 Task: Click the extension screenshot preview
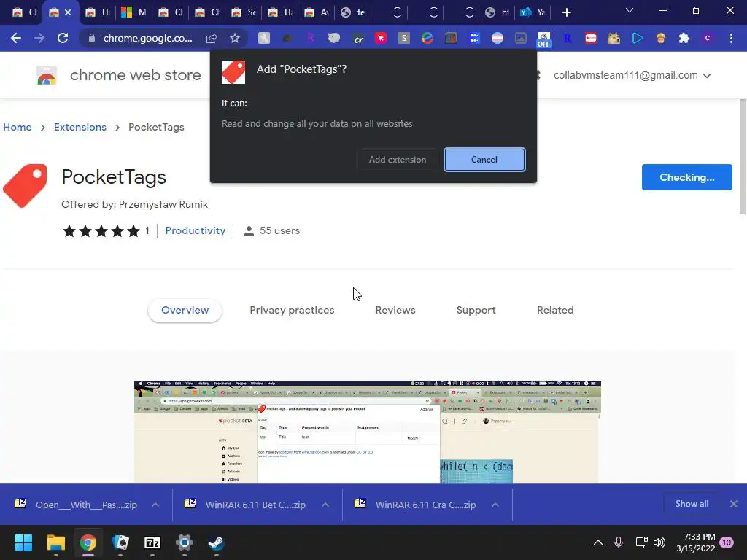pyautogui.click(x=368, y=432)
